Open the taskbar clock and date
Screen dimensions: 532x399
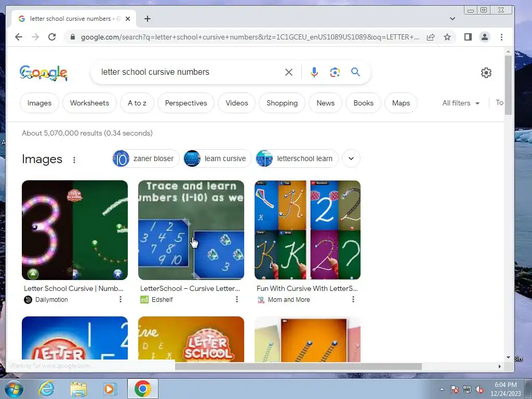click(506, 389)
